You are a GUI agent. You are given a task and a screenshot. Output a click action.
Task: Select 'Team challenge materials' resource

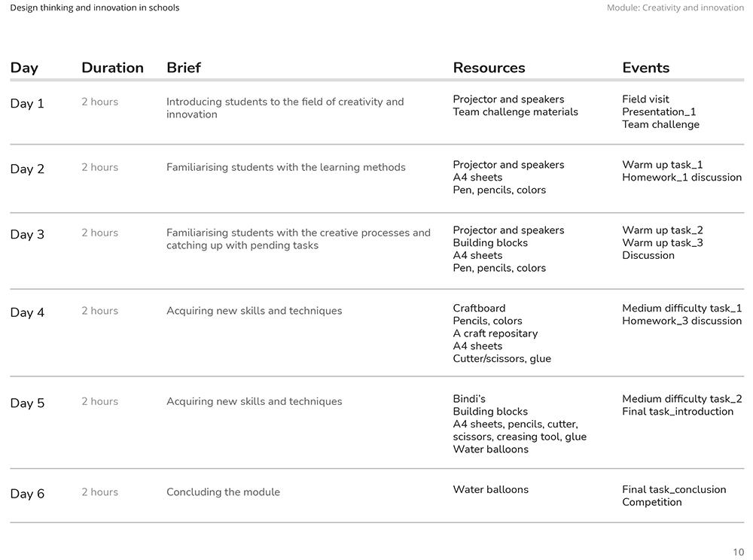tap(515, 112)
